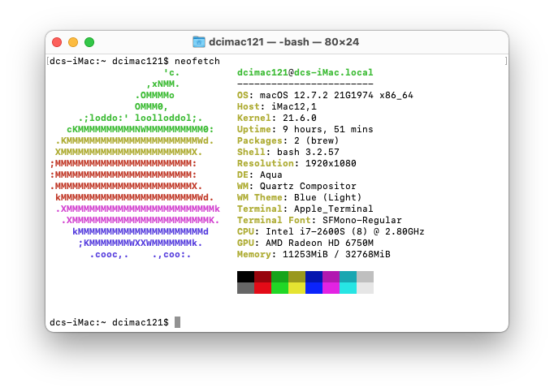Click the dark red color block

click(x=262, y=277)
